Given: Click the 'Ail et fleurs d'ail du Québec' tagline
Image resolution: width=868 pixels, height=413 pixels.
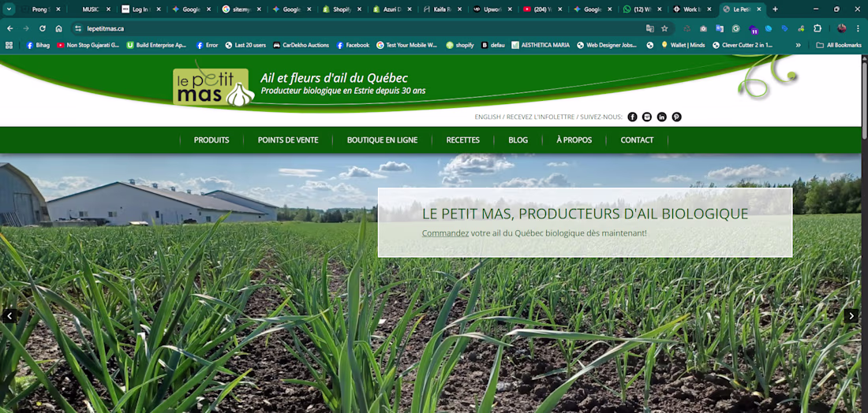Looking at the screenshot, I should tap(334, 79).
